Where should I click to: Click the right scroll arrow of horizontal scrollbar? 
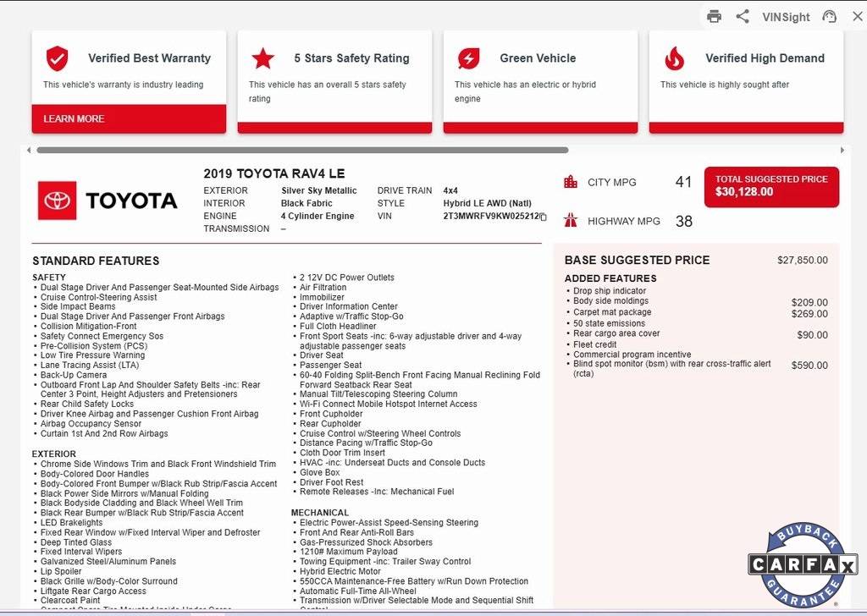tap(842, 150)
